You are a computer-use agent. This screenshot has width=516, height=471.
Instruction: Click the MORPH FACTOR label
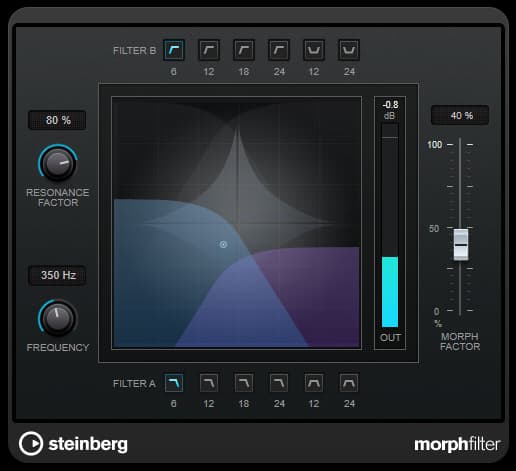pyautogui.click(x=460, y=341)
